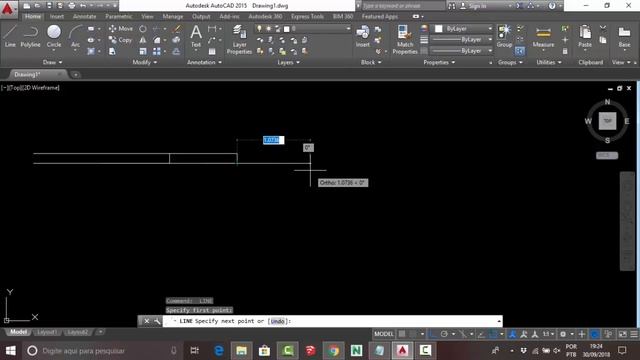The image size is (640, 360).
Task: Select the Polyline tool
Action: pos(31,36)
